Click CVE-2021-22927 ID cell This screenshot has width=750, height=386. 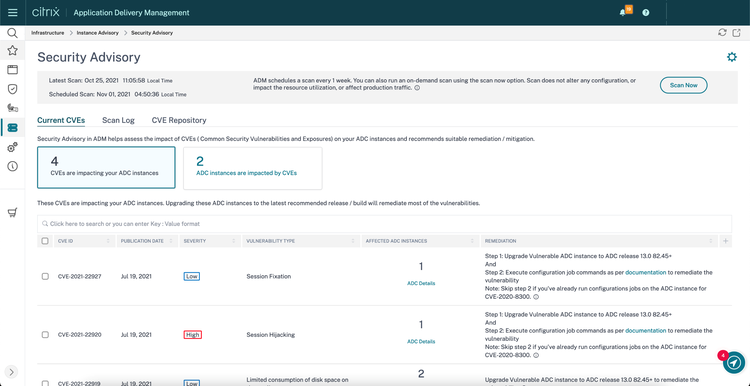coord(79,276)
